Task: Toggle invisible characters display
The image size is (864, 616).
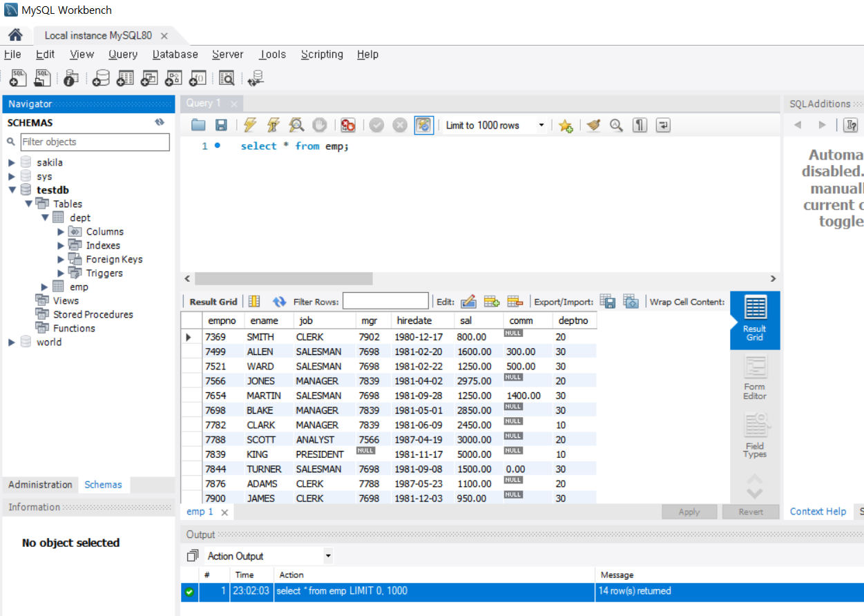Action: click(x=640, y=125)
